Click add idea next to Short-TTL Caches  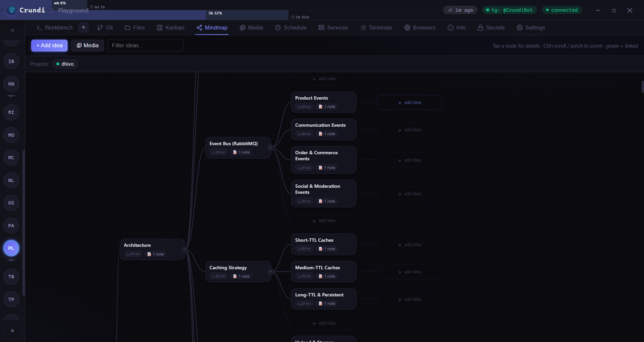(x=409, y=244)
